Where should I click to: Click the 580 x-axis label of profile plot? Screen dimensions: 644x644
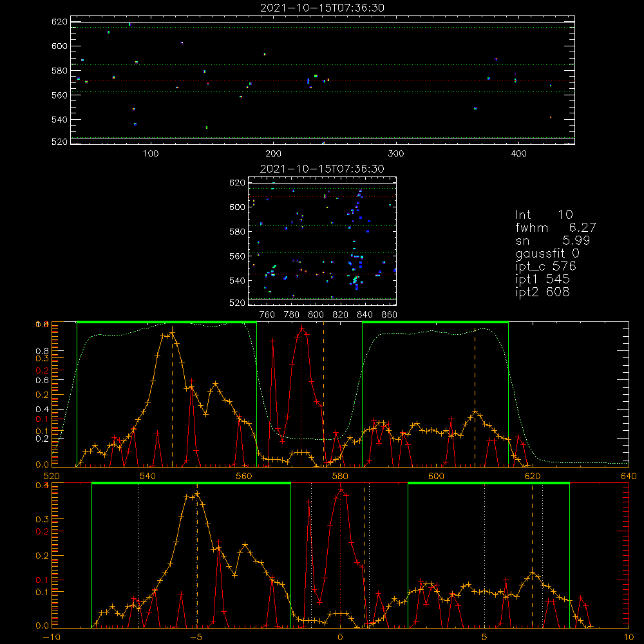click(340, 476)
